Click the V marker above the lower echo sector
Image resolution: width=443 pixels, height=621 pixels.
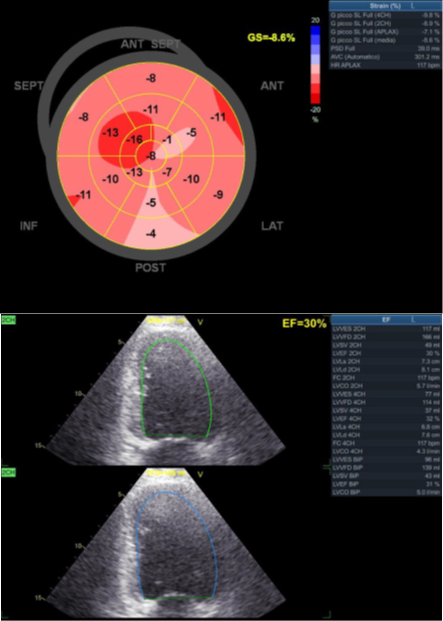(200, 474)
